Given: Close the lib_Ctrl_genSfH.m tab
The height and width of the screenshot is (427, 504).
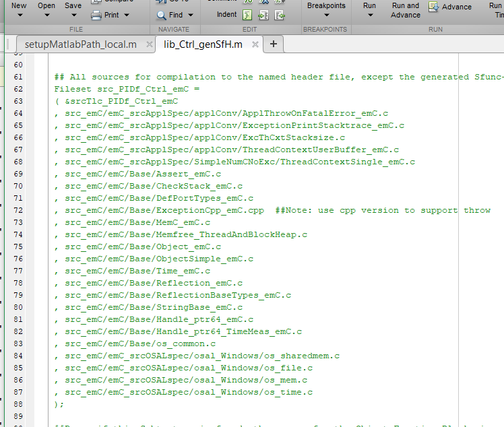Looking at the screenshot, I should point(255,44).
